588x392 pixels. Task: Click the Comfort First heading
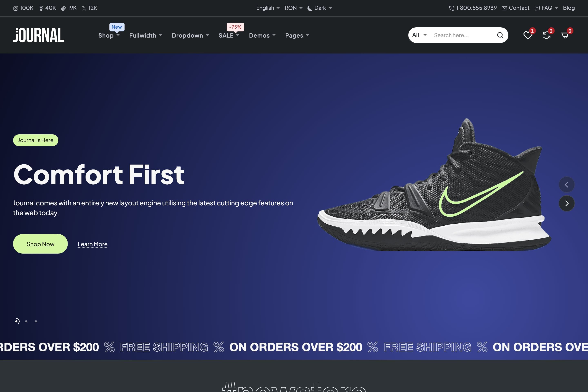tap(99, 175)
